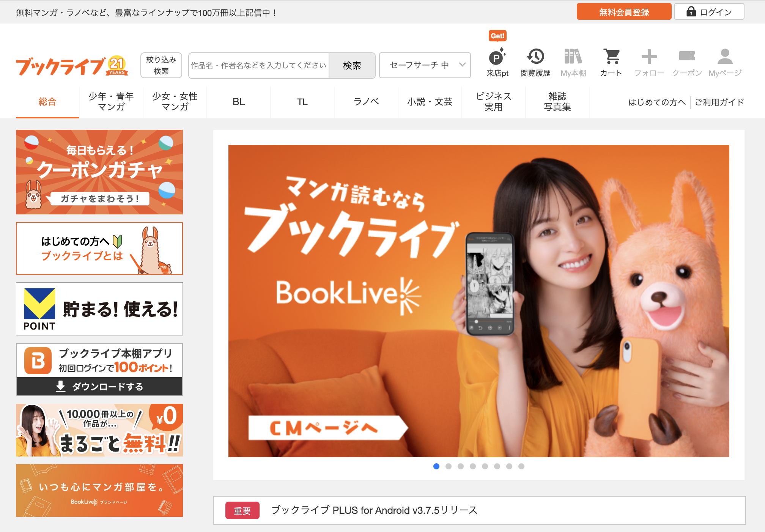The height and width of the screenshot is (532, 765).
Task: Click the 無料マンガ・ラノベなど tagline text
Action: coord(146,13)
